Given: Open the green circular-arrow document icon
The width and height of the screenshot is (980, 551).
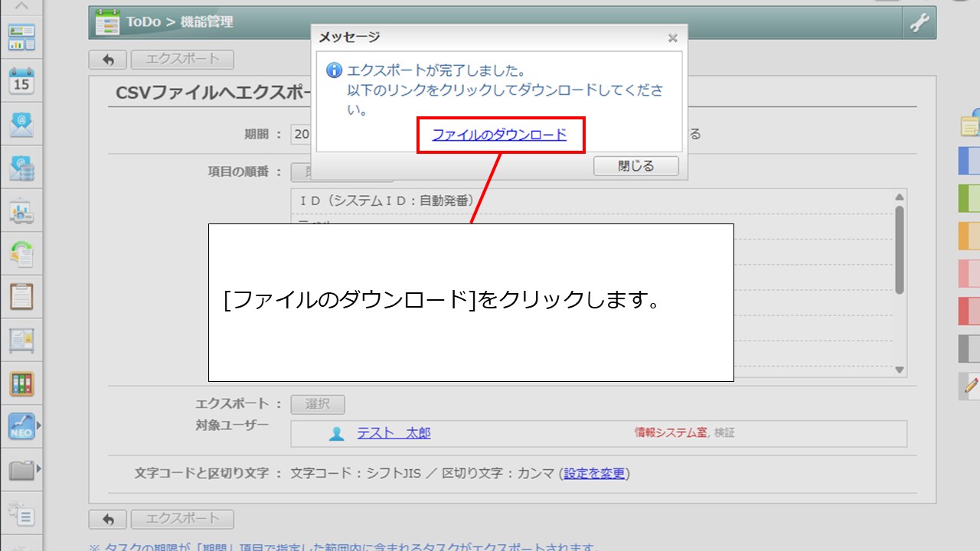Looking at the screenshot, I should pos(21,253).
